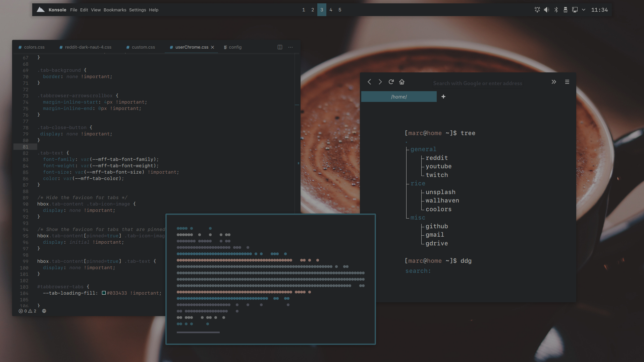Switch to workspace 4 in the top bar
Image resolution: width=644 pixels, height=362 pixels.
pyautogui.click(x=331, y=10)
